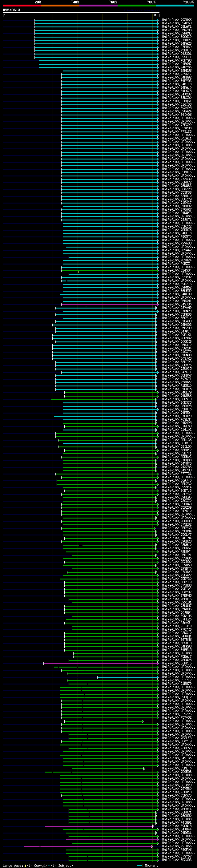Viewport: 197px width, 868px height.
Task: Click the cyan ~100% identity legend segment
Action: tap(175, 6)
